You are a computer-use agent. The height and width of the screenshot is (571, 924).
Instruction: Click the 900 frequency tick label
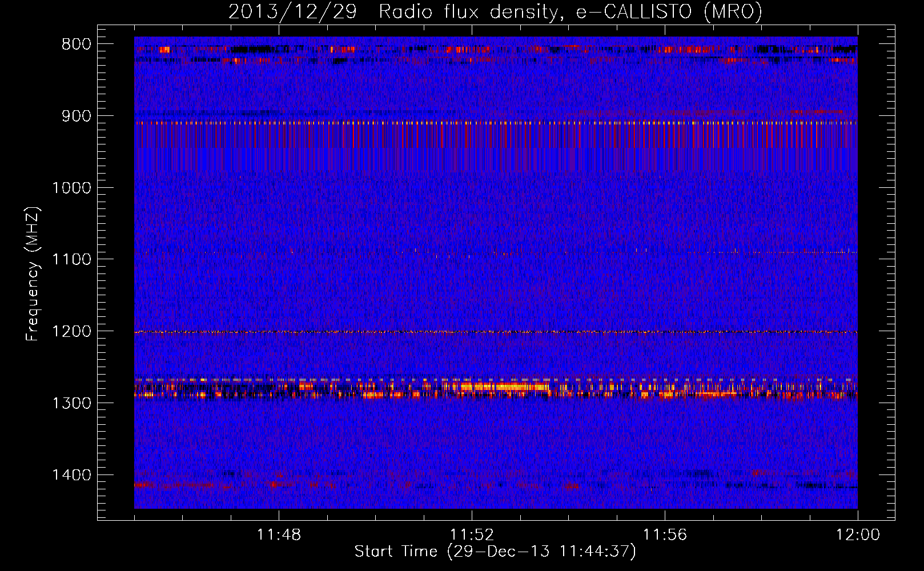click(x=77, y=116)
